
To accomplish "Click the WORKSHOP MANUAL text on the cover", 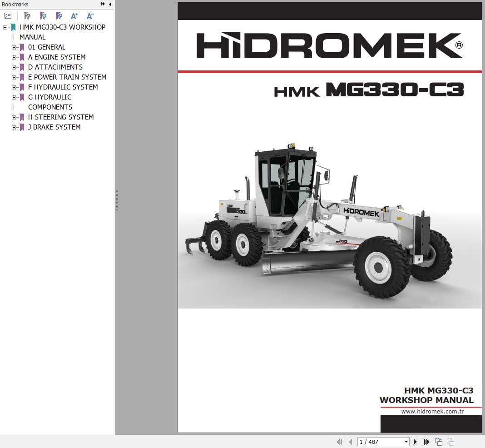I will pyautogui.click(x=426, y=400).
